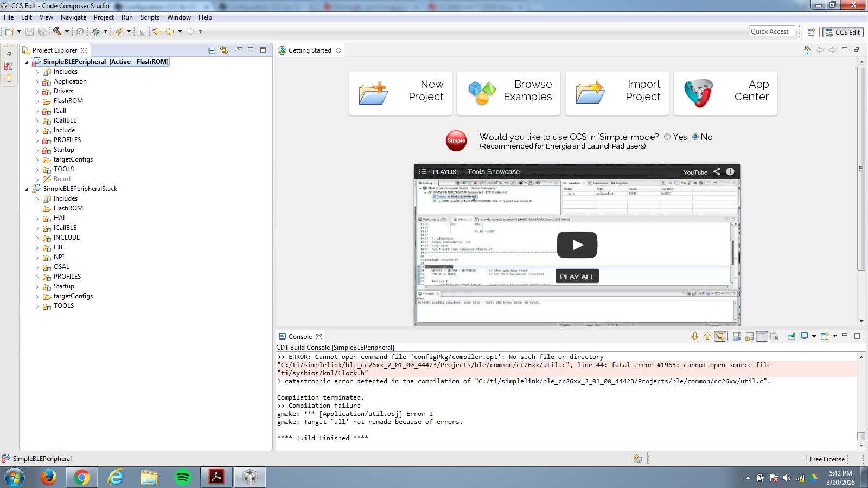Open the Build hammer dropdown arrow
Viewport: 868px width, 488px height.
[x=66, y=31]
